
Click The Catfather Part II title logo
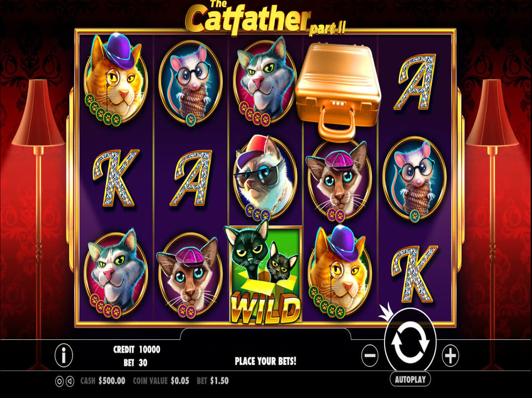(265, 18)
